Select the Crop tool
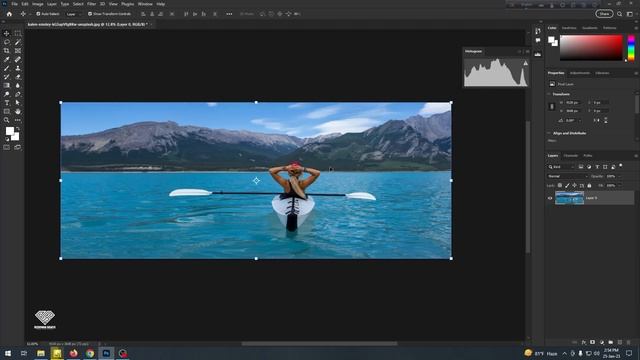This screenshot has height=360, width=640. 7,51
